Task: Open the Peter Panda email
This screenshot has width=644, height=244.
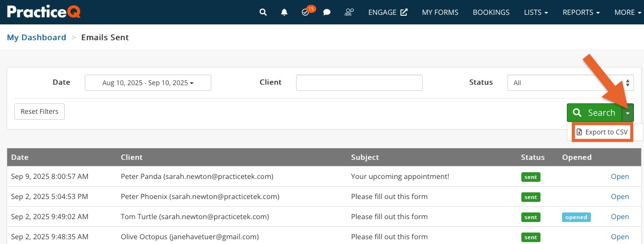Action: [x=620, y=177]
